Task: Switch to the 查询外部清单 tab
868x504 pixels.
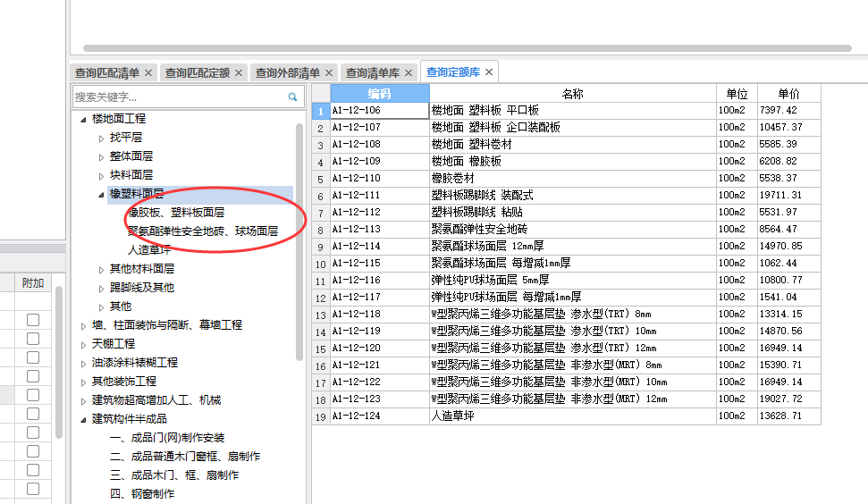Action: (x=287, y=73)
